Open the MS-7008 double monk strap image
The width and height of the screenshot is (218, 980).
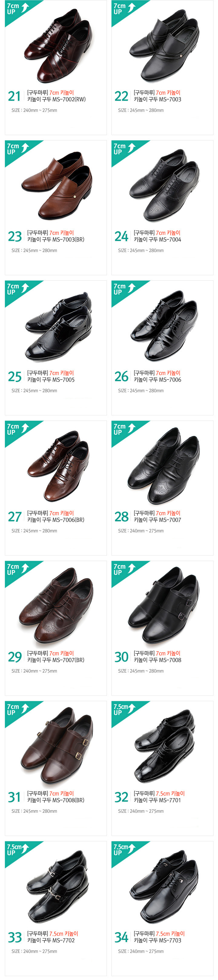163,605
